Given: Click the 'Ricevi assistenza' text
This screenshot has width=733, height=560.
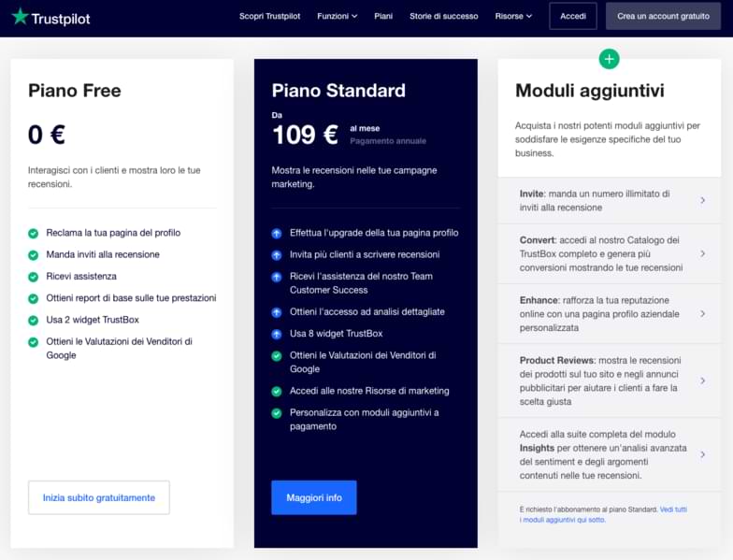Looking at the screenshot, I should click(x=81, y=277).
